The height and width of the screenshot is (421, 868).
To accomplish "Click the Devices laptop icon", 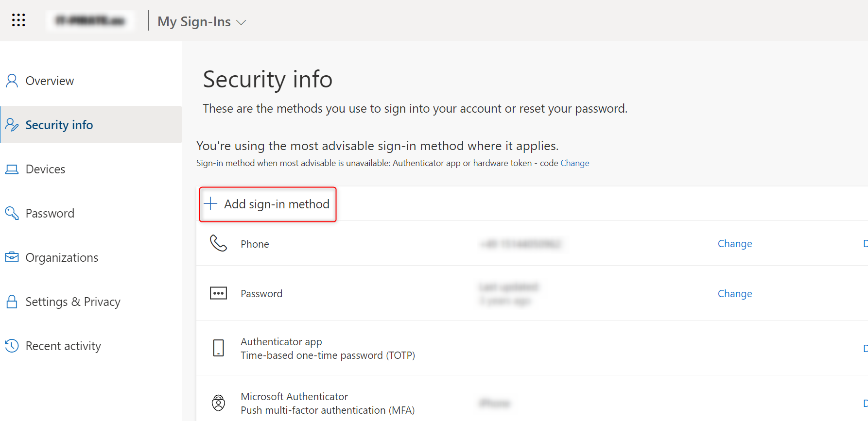I will [x=12, y=169].
